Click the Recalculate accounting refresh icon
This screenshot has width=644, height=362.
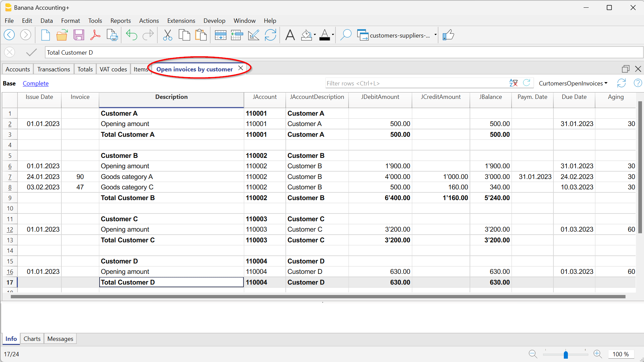coord(270,35)
